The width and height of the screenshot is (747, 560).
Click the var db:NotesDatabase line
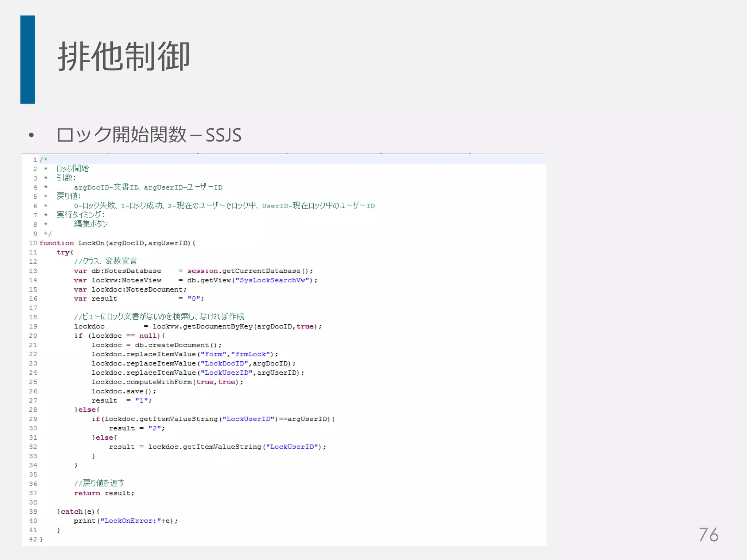[193, 271]
